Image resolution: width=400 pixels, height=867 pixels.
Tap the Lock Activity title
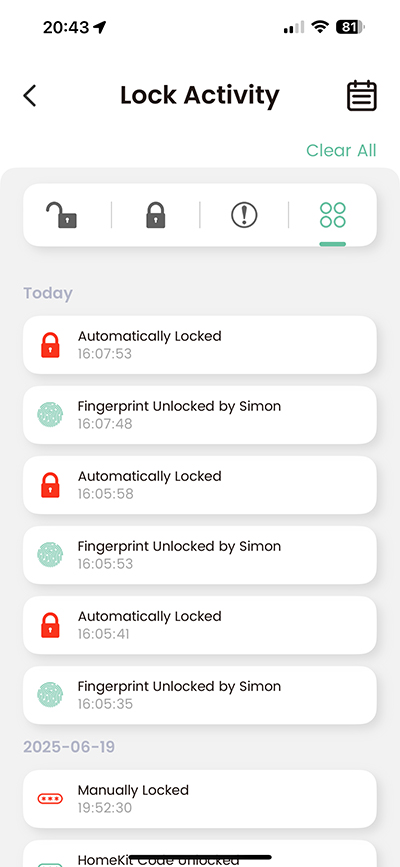200,95
